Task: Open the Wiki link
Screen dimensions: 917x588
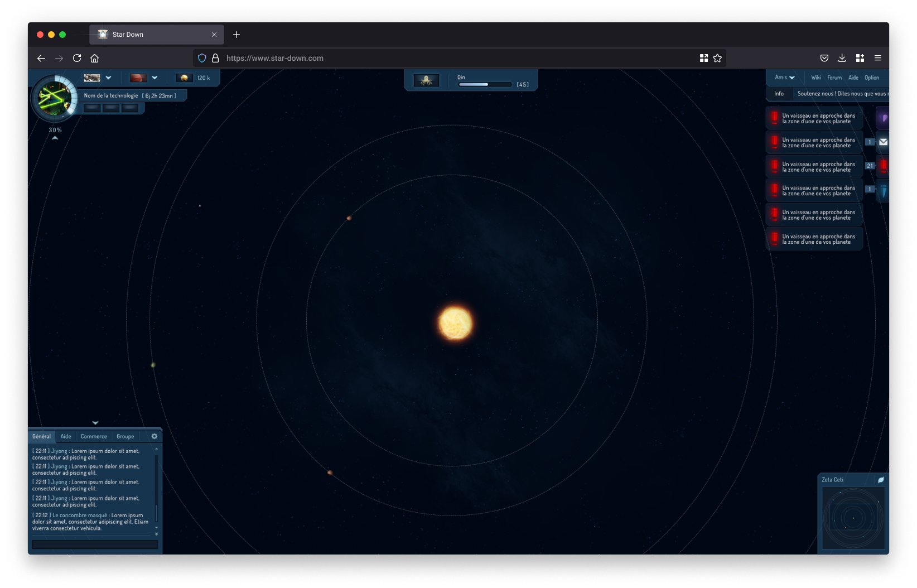Action: pos(815,78)
